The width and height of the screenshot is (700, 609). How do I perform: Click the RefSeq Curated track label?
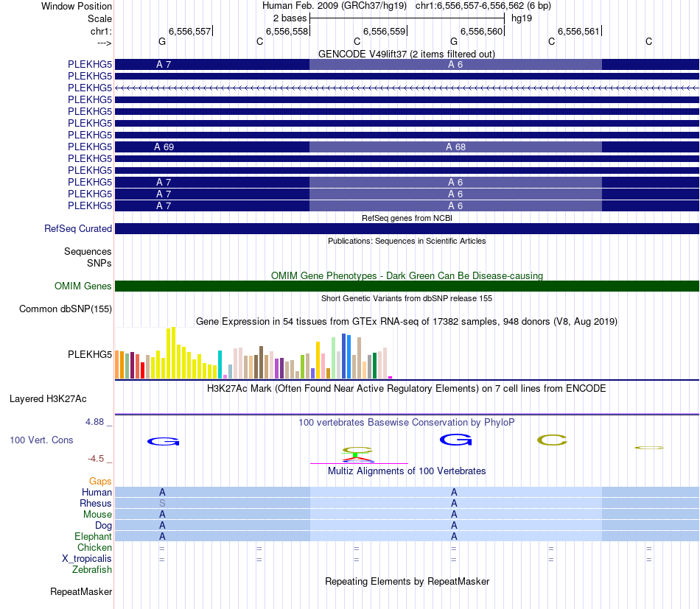pos(77,228)
